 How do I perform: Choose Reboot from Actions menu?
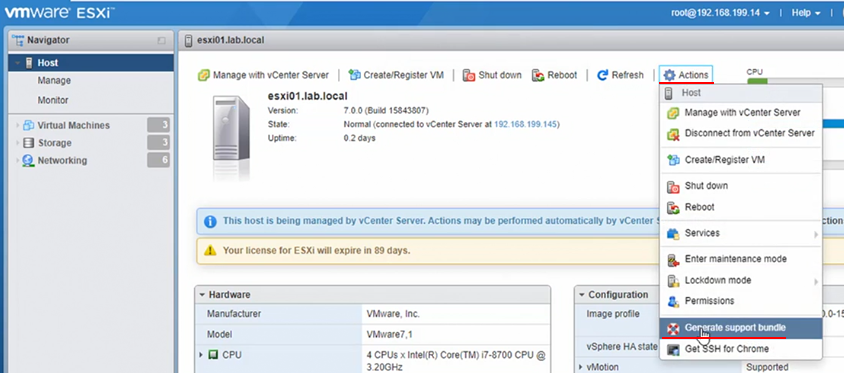pyautogui.click(x=741, y=207)
